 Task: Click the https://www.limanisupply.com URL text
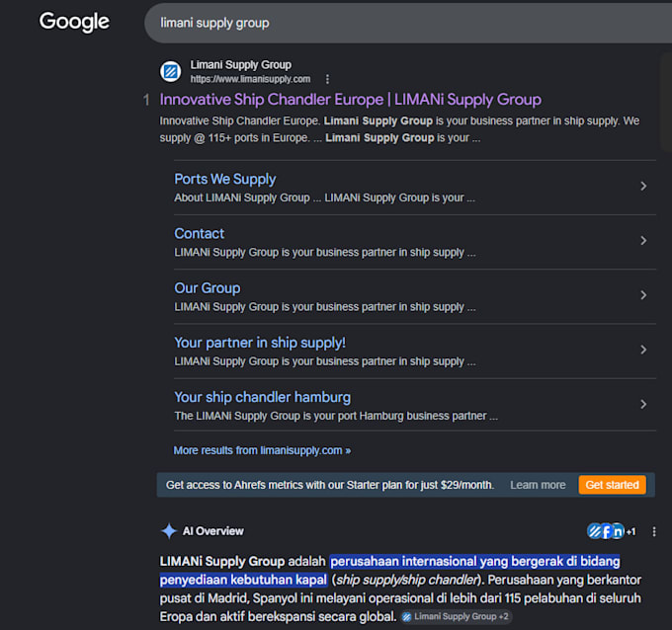(x=250, y=79)
